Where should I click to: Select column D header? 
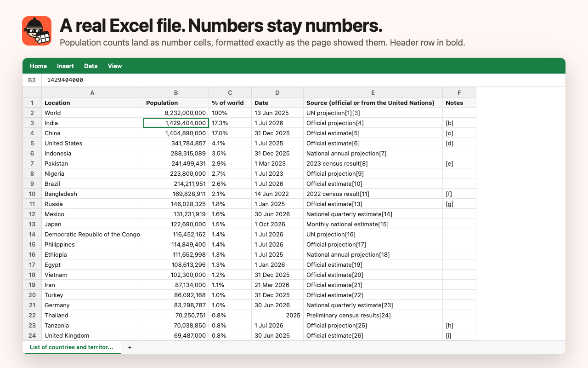[277, 92]
